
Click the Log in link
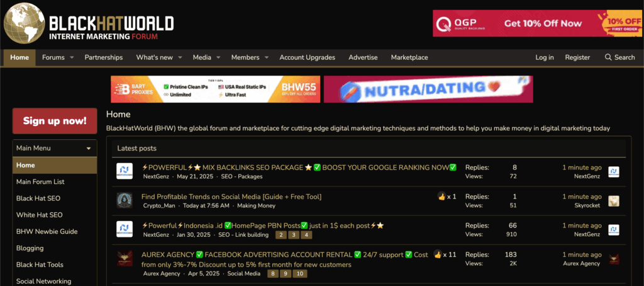pyautogui.click(x=545, y=57)
